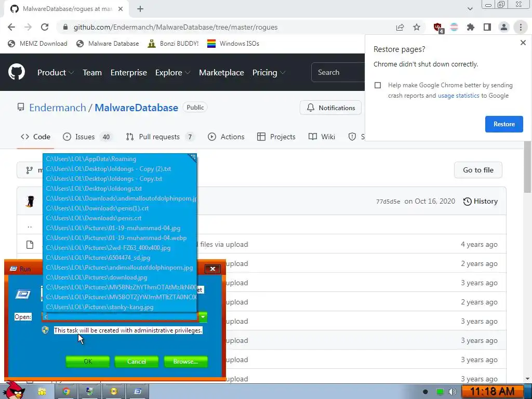Select C:\Users\LOL\AppData\Roaming suggestion
Image resolution: width=532 pixels, height=399 pixels.
click(119, 159)
